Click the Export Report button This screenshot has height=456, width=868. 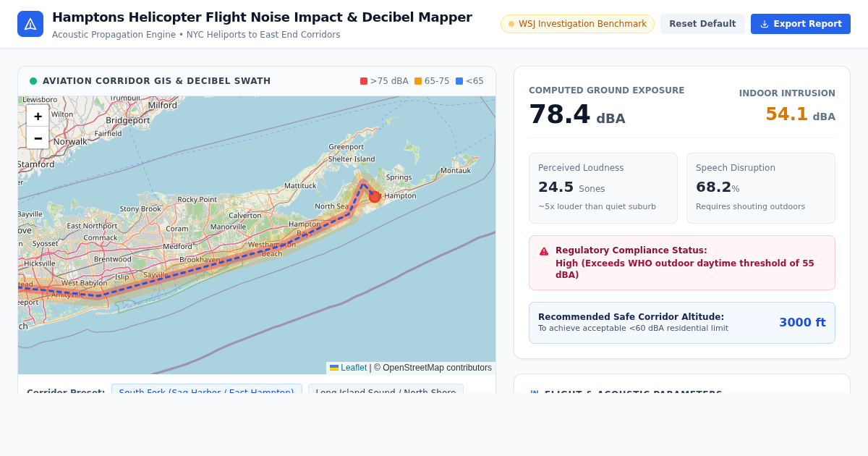(x=801, y=24)
